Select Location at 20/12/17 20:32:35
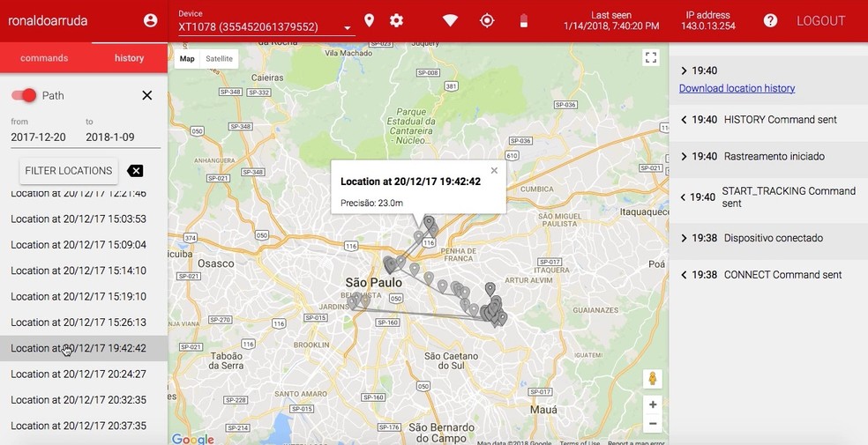The width and height of the screenshot is (868, 445). [x=84, y=400]
